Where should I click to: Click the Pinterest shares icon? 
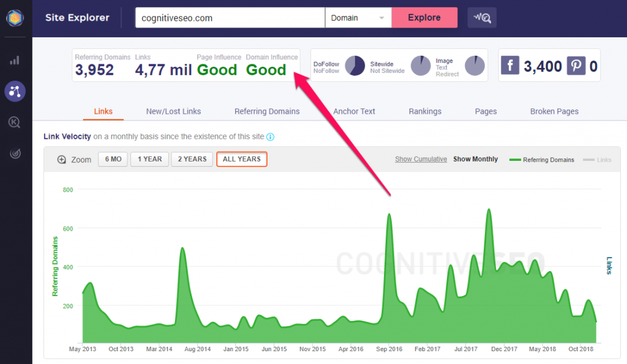coord(576,65)
